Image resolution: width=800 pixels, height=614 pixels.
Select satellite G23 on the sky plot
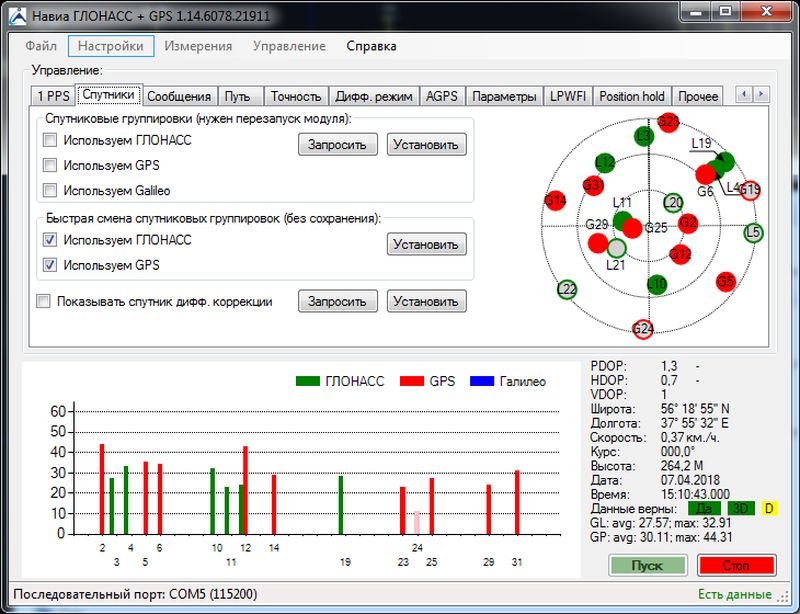click(x=668, y=122)
